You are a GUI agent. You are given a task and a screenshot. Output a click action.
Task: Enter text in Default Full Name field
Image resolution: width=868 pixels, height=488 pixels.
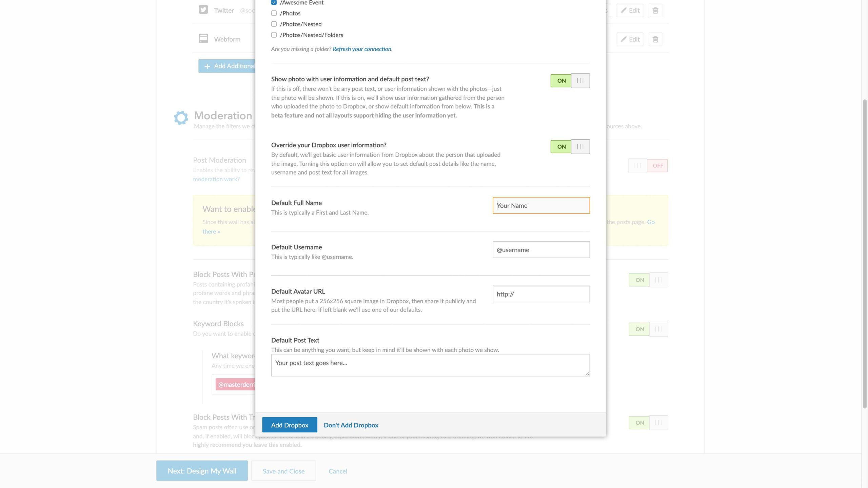(x=541, y=205)
